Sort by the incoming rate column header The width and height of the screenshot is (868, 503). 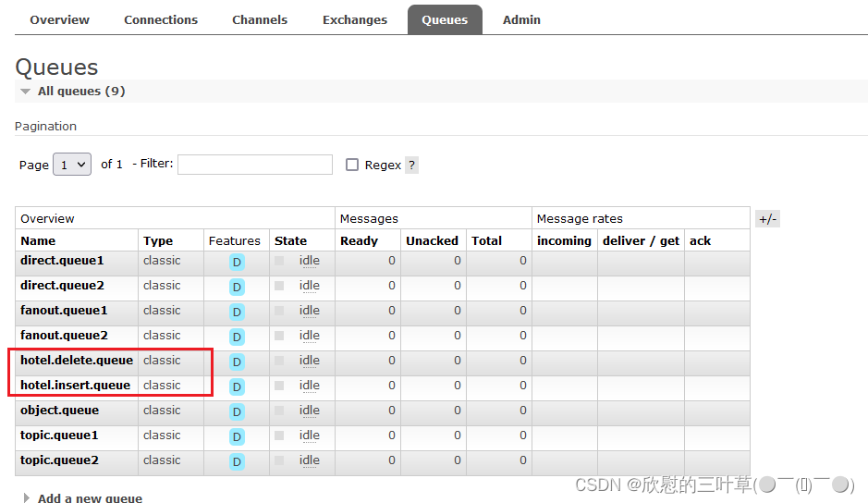click(564, 241)
